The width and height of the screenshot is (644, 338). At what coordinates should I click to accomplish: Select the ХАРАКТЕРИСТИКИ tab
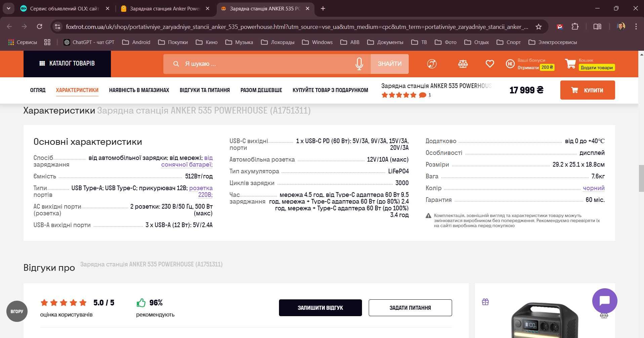(77, 90)
